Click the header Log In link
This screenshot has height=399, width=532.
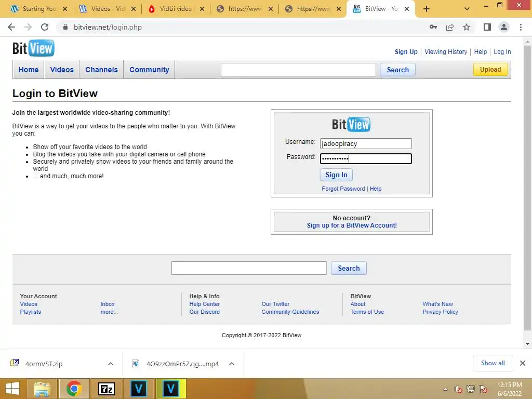point(502,52)
